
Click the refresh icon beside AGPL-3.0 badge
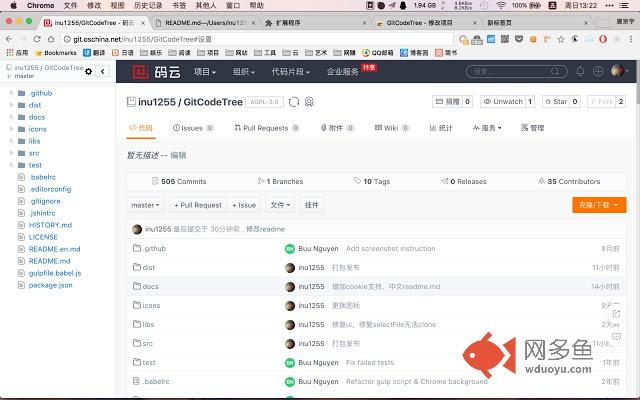(x=294, y=101)
